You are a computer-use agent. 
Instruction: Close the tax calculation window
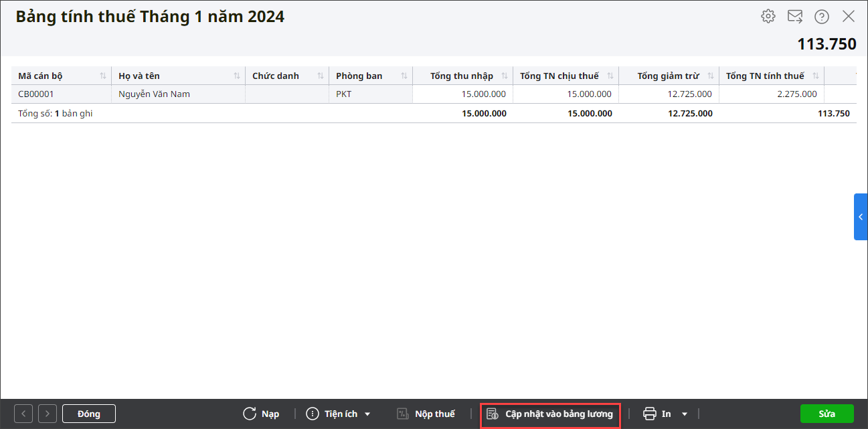click(849, 17)
